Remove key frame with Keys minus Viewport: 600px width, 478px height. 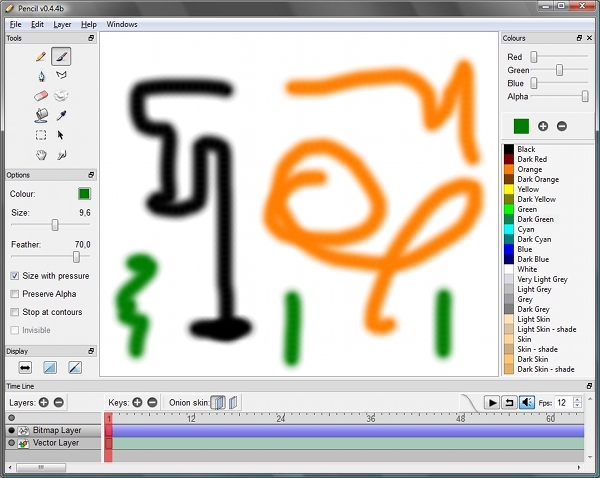(152, 402)
